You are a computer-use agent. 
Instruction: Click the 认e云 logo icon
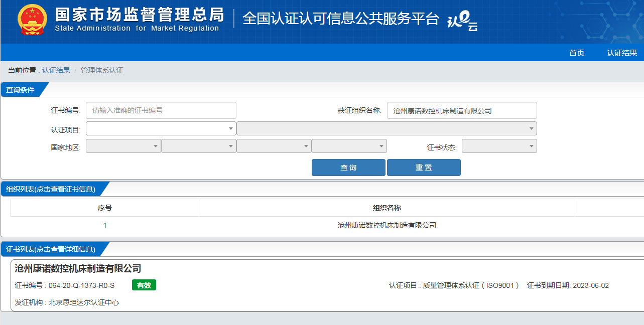coord(462,20)
